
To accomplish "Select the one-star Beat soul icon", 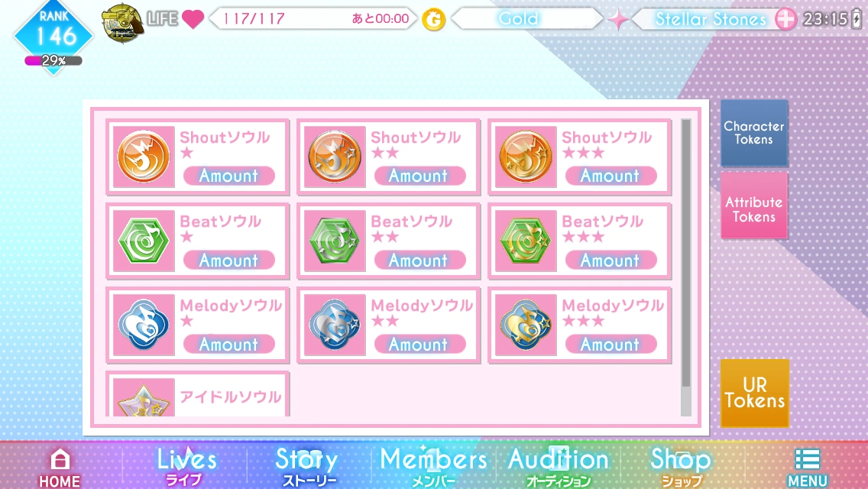I will [144, 241].
